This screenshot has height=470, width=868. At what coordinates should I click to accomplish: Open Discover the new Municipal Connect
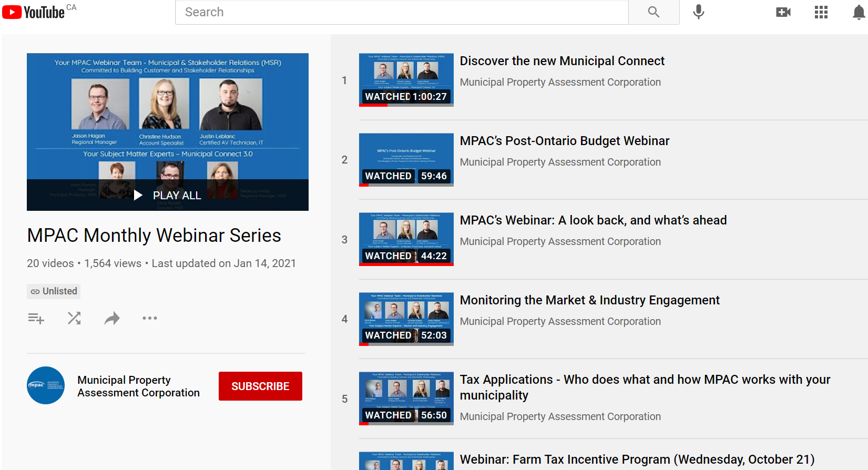pyautogui.click(x=562, y=61)
